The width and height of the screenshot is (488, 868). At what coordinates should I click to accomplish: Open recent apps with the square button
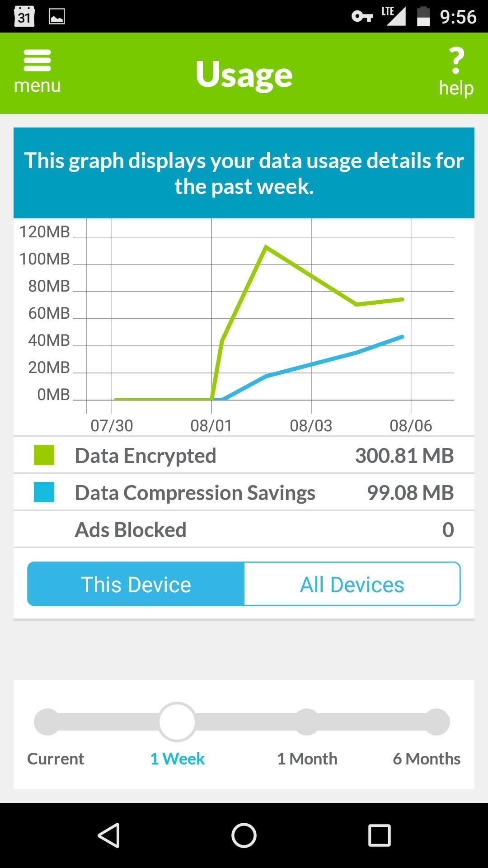point(379,835)
